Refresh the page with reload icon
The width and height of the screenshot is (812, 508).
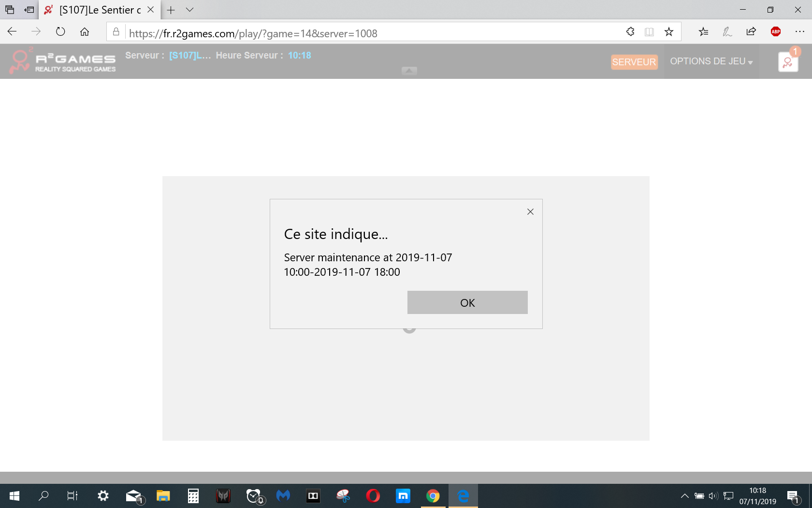coord(60,32)
